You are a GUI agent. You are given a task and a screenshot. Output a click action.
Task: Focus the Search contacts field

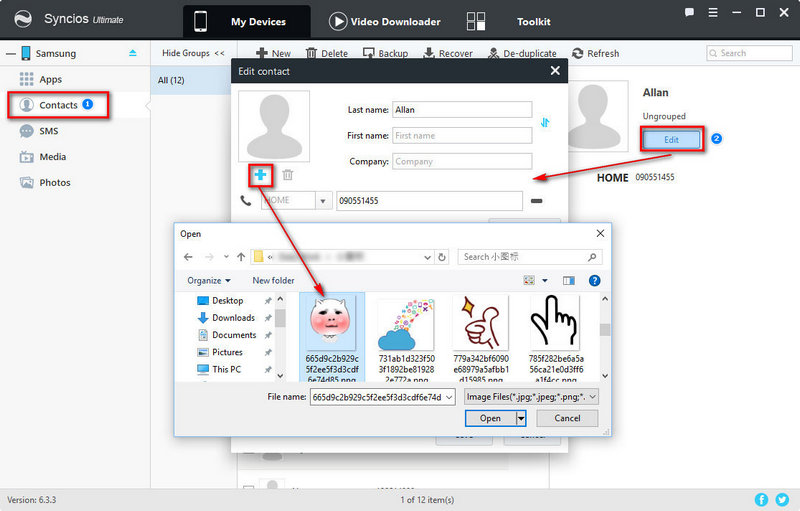(749, 53)
